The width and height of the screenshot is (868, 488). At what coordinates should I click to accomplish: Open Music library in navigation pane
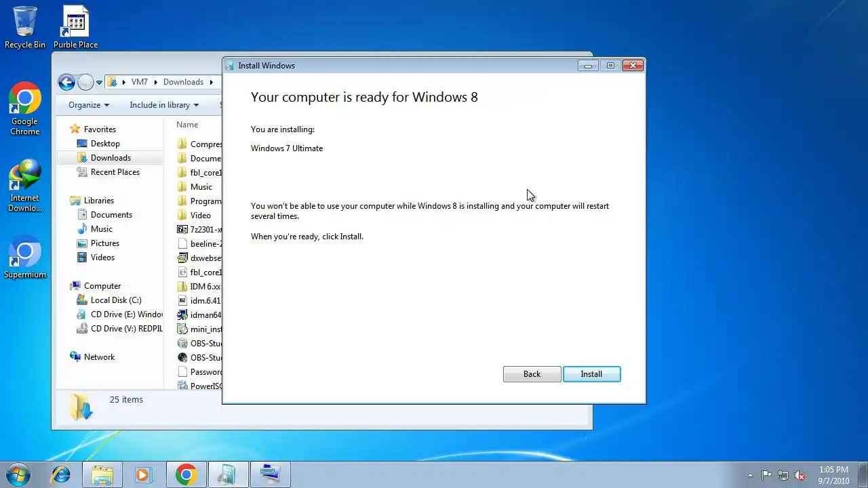102,229
